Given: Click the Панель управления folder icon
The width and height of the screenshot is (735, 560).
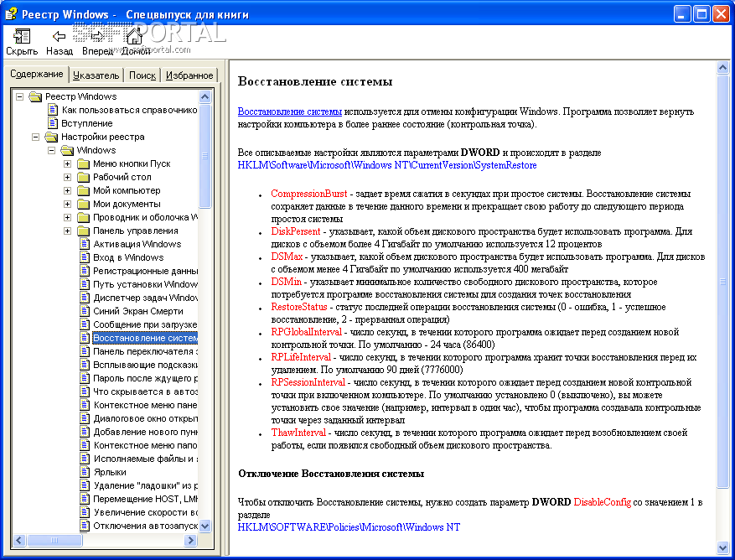Looking at the screenshot, I should point(84,231).
